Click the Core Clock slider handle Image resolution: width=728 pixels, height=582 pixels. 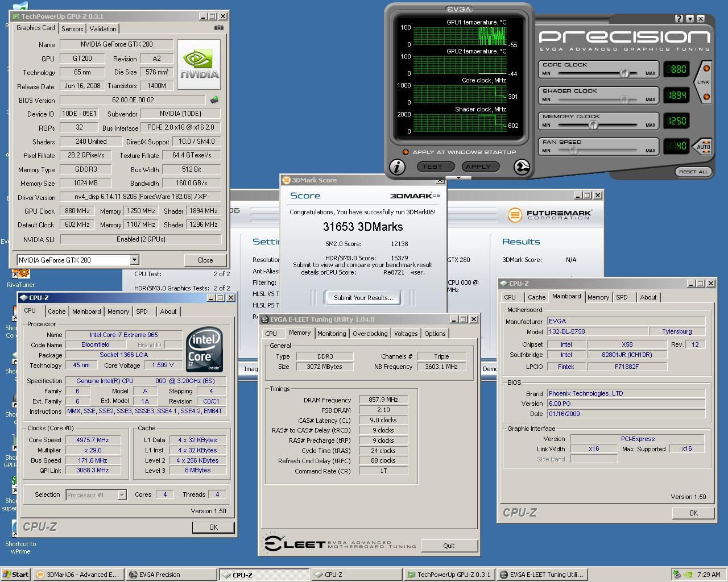[x=624, y=73]
